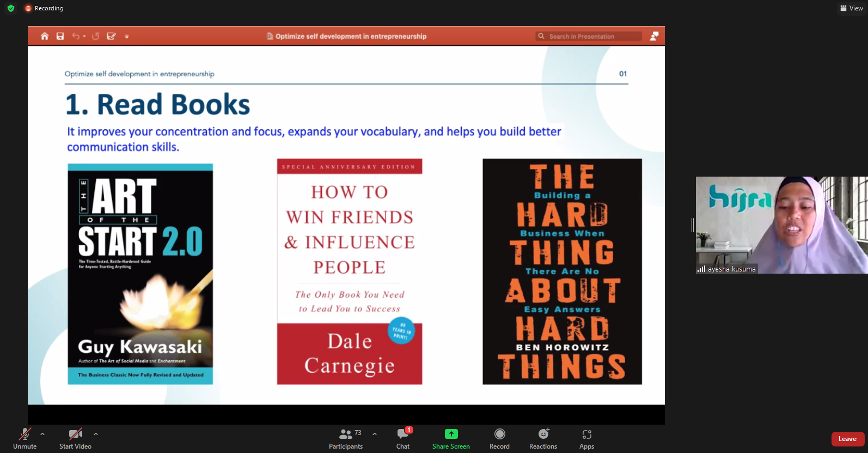Click the Save icon in PowerPoint toolbar
868x453 pixels.
coord(60,36)
